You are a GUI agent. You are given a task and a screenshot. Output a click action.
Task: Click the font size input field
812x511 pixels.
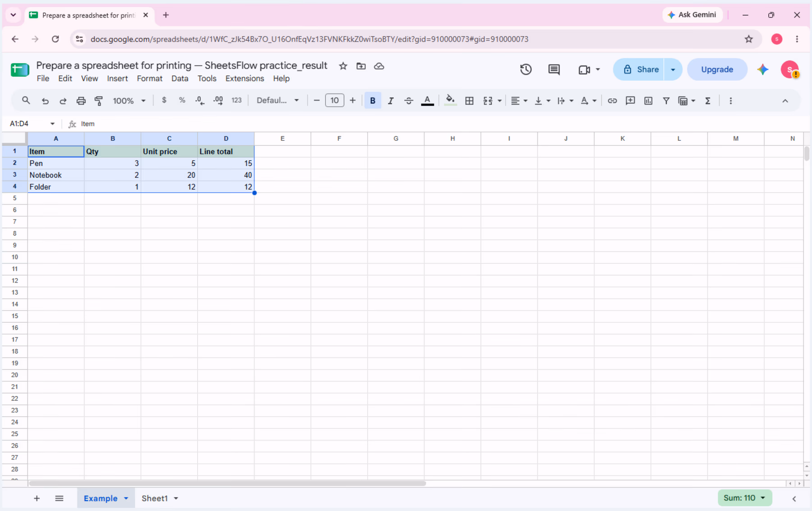point(334,100)
